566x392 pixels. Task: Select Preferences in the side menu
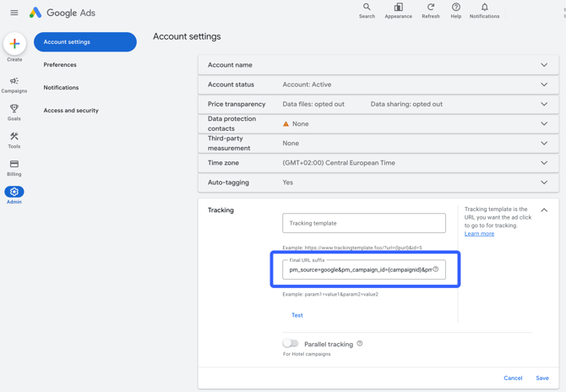point(60,64)
